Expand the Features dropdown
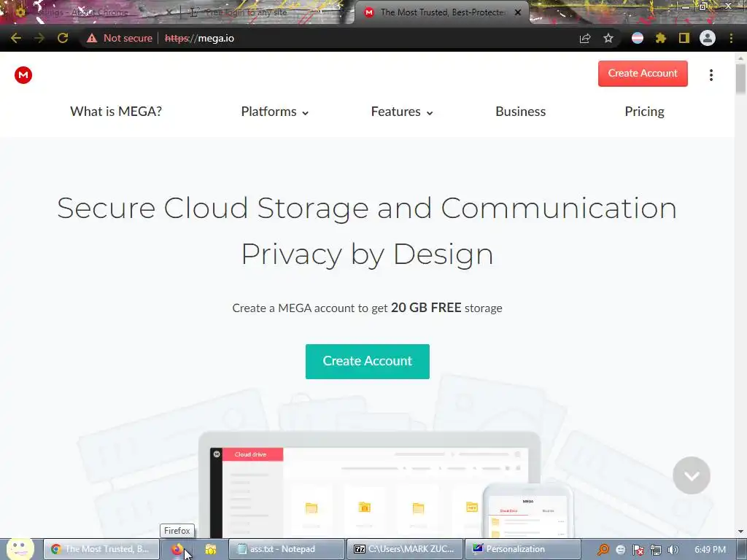This screenshot has height=560, width=747. pyautogui.click(x=402, y=112)
